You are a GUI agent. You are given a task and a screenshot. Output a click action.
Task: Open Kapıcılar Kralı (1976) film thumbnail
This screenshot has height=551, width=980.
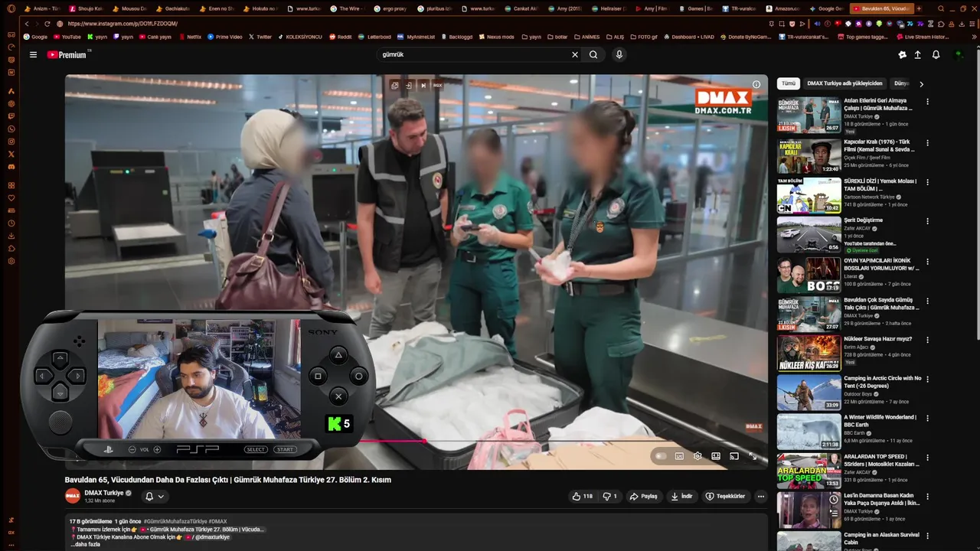coord(808,155)
